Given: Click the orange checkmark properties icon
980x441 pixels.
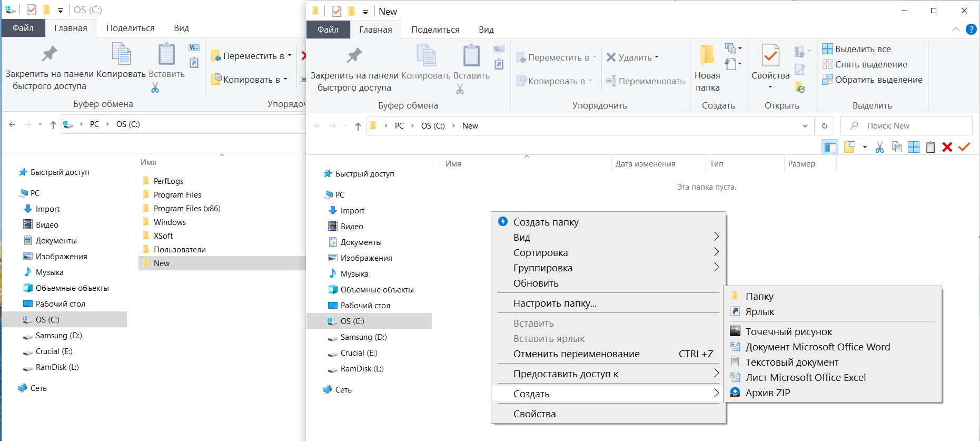Looking at the screenshot, I should [x=964, y=148].
